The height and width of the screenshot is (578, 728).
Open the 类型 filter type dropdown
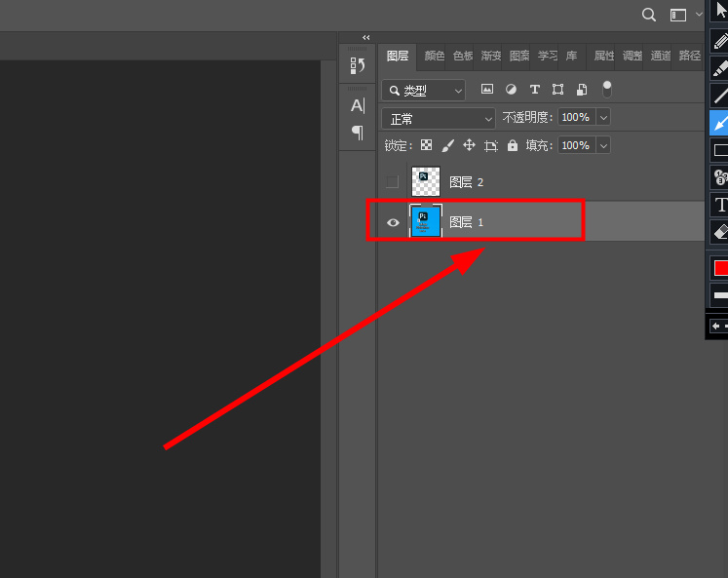[424, 91]
